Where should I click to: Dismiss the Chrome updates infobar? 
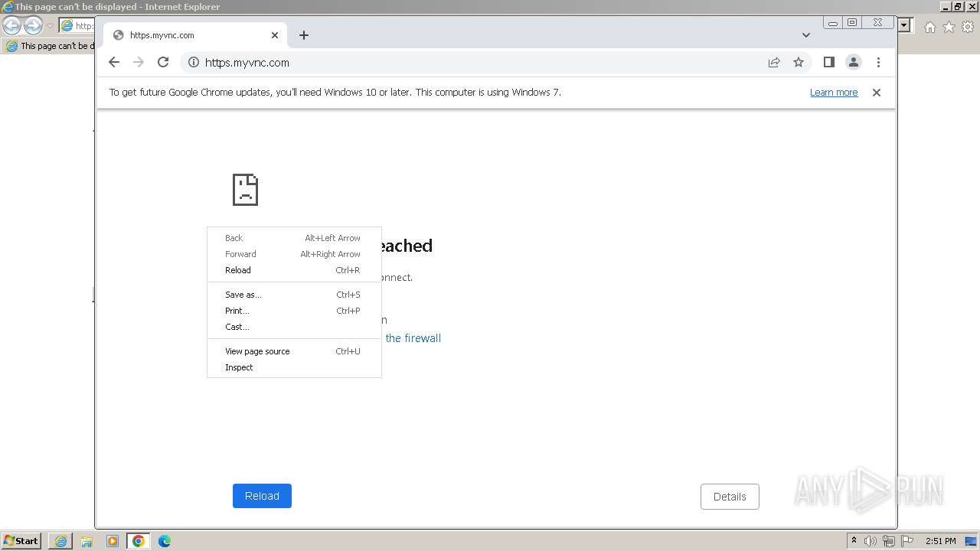877,93
